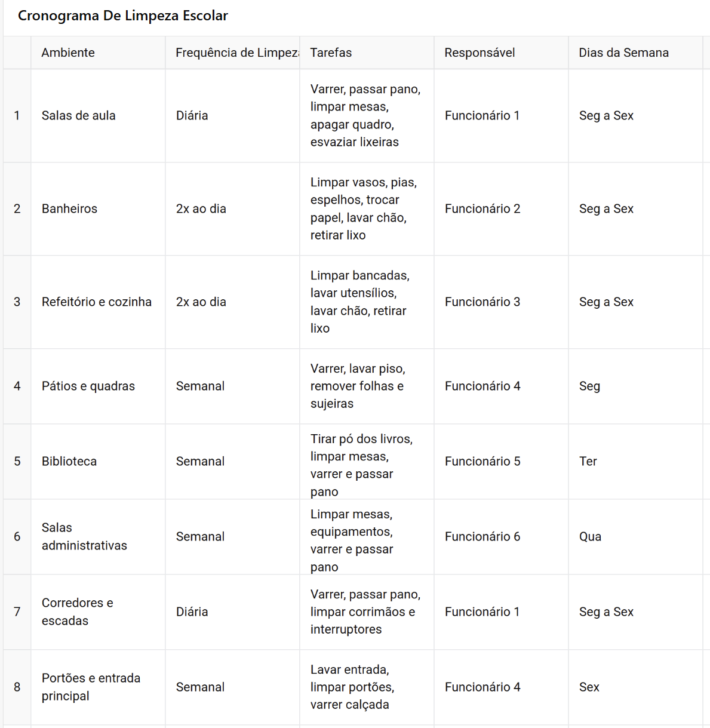Select the Ambiente column header
Screen dimensions: 710x728
[x=98, y=53]
